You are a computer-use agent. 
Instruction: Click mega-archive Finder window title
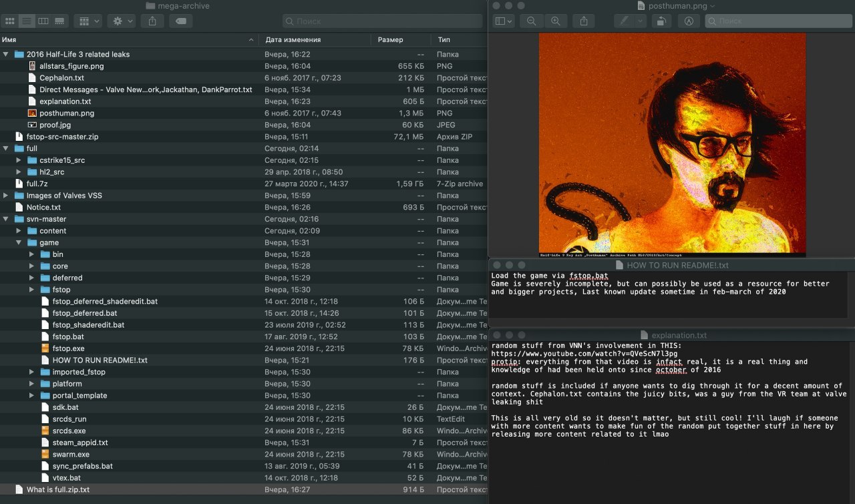pyautogui.click(x=183, y=6)
